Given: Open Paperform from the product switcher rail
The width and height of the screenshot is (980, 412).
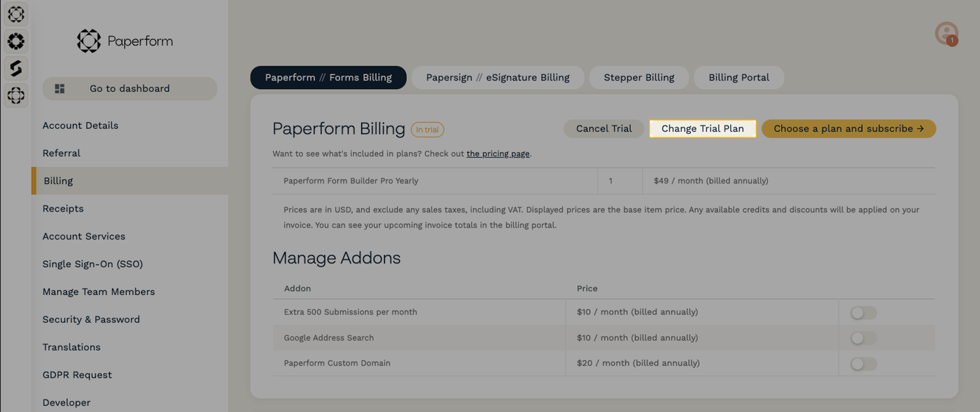Looking at the screenshot, I should [15, 14].
